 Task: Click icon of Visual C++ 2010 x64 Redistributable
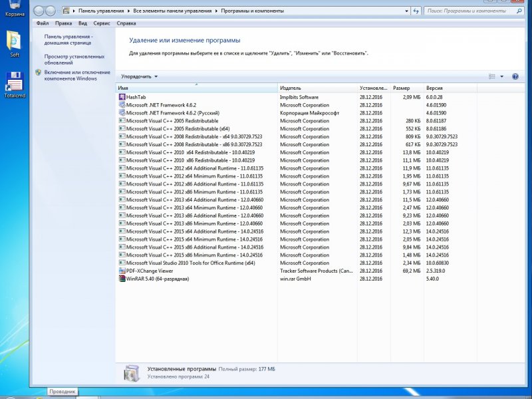point(122,152)
